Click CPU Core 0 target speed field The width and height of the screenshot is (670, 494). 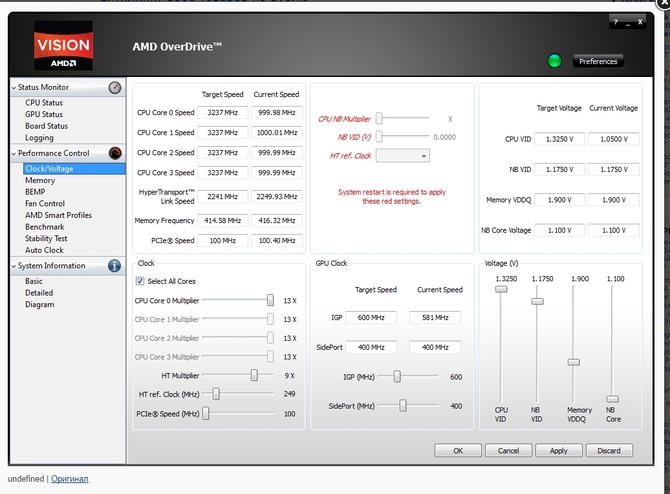point(223,112)
